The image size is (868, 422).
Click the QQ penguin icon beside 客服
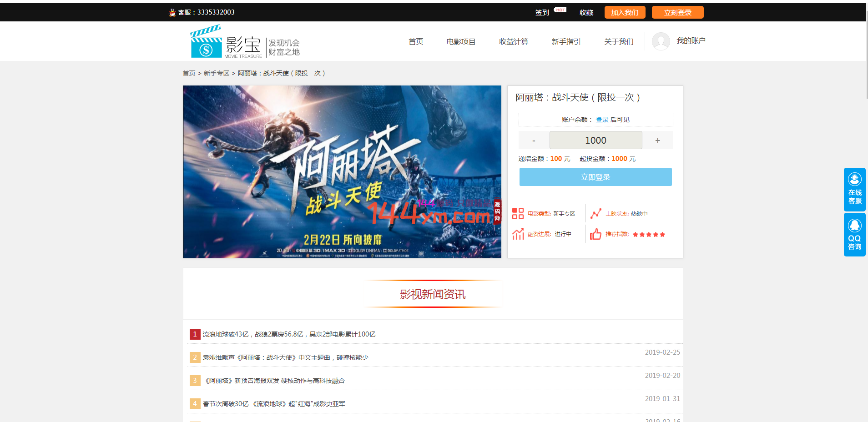pos(172,13)
